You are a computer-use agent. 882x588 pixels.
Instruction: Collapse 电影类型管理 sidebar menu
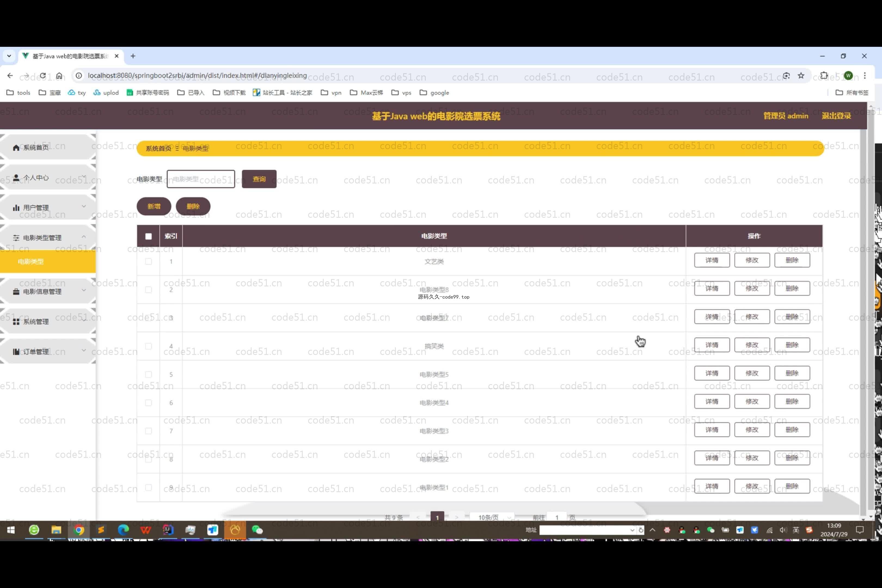click(x=48, y=237)
